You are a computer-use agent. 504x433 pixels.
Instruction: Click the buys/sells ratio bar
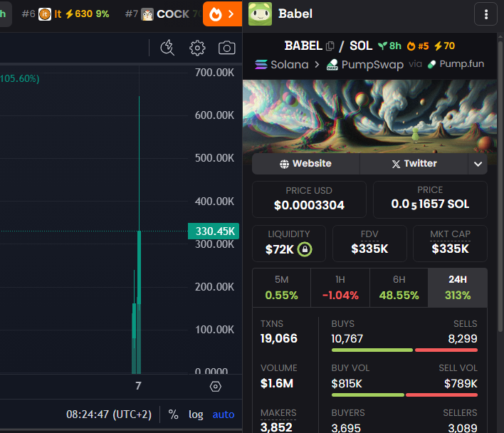(x=404, y=350)
